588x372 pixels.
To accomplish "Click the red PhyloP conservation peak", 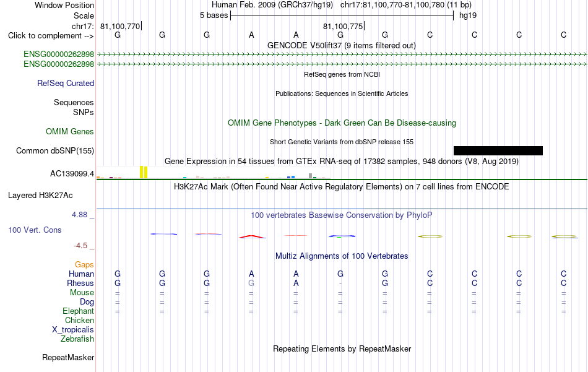I will pos(252,236).
